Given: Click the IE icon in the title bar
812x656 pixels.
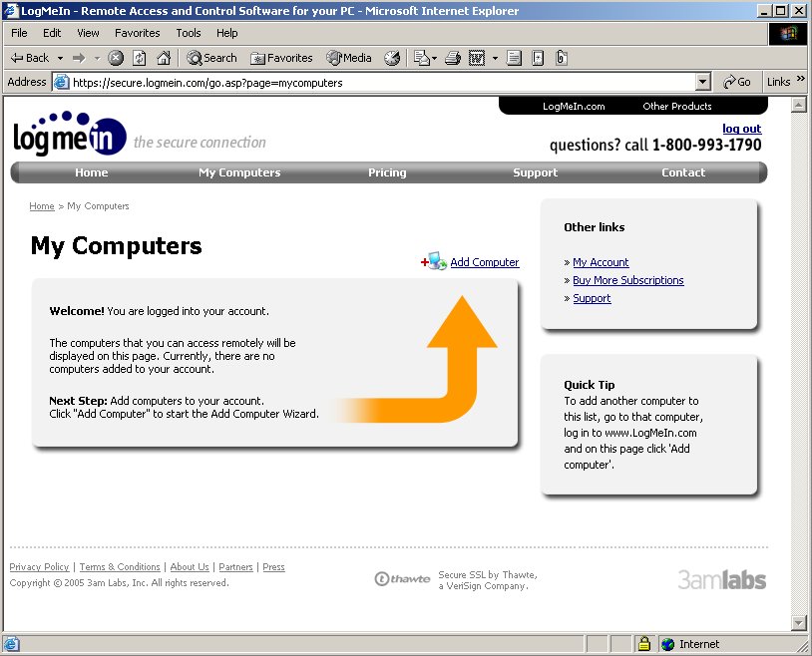Looking at the screenshot, I should point(11,10).
